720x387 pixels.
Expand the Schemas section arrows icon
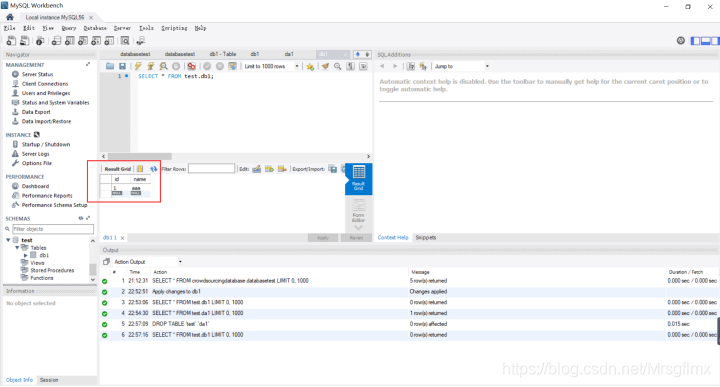pyautogui.click(x=88, y=218)
